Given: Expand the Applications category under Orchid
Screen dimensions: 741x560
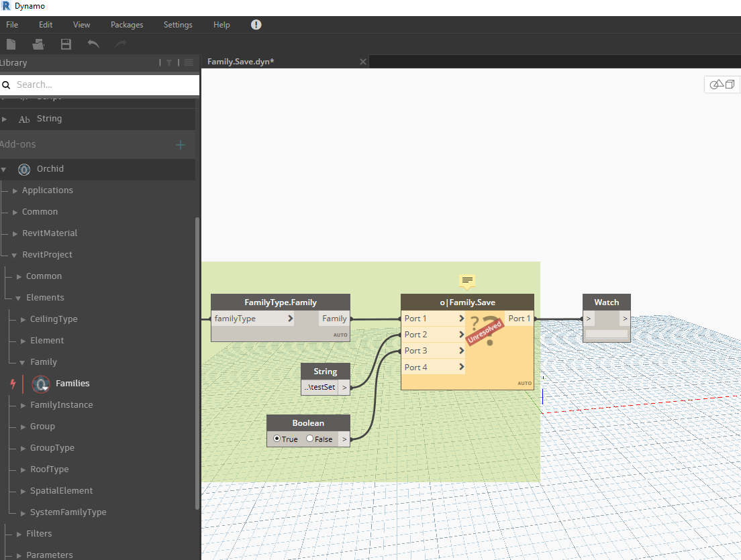Looking at the screenshot, I should [15, 190].
